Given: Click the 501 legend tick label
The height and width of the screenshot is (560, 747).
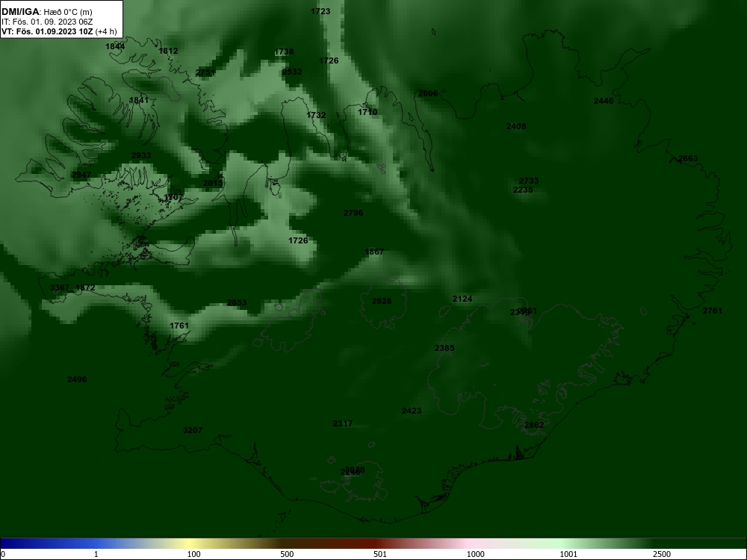Looking at the screenshot, I should (380, 554).
